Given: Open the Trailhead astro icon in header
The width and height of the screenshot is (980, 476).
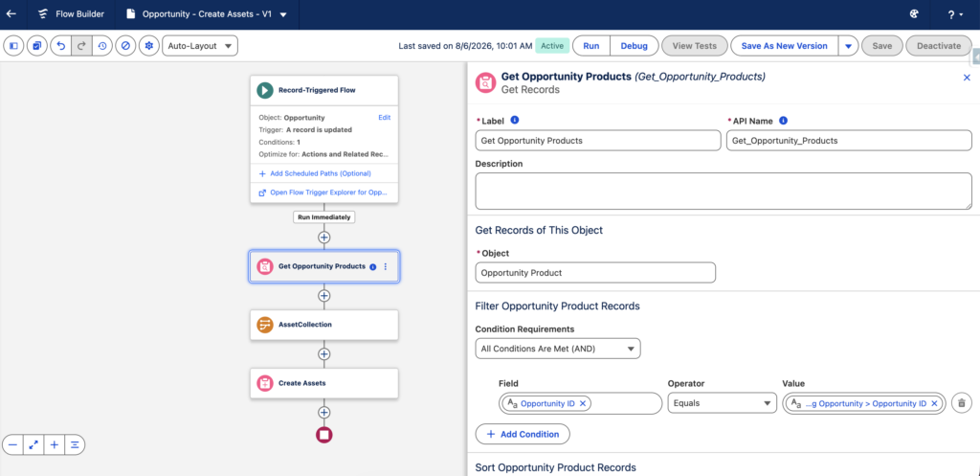Looking at the screenshot, I should coord(914,13).
